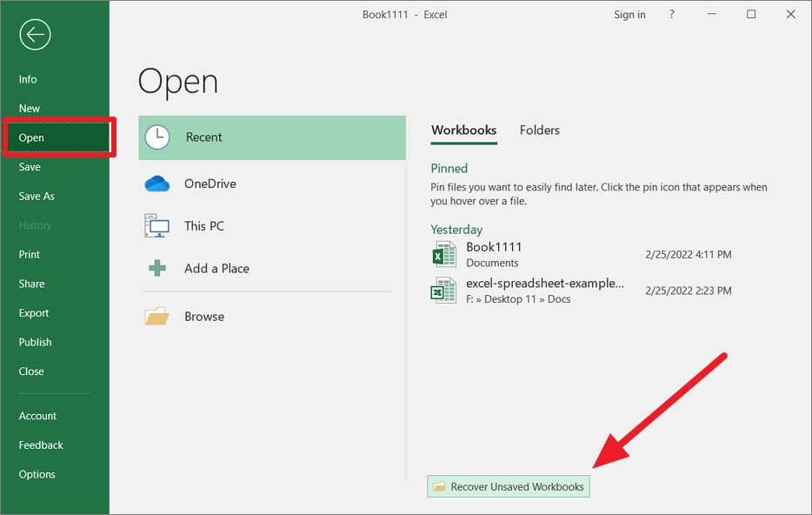Open the Print page

pos(30,254)
